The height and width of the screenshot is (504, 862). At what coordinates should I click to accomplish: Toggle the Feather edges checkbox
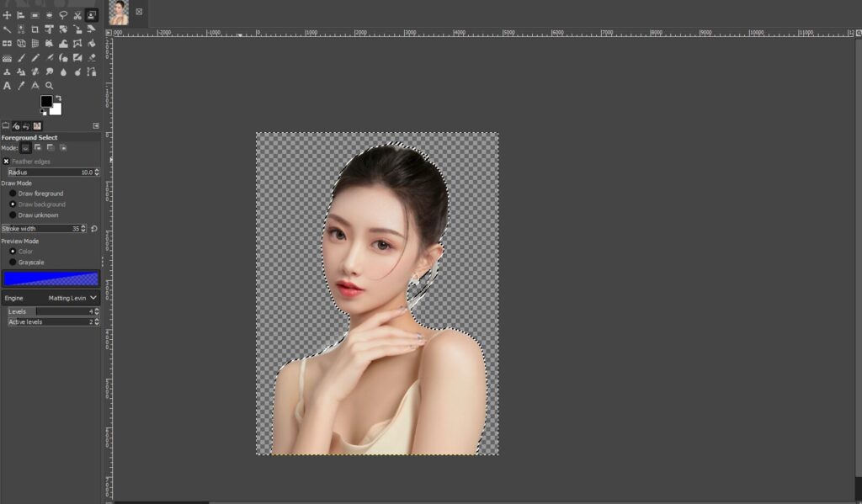click(x=6, y=162)
